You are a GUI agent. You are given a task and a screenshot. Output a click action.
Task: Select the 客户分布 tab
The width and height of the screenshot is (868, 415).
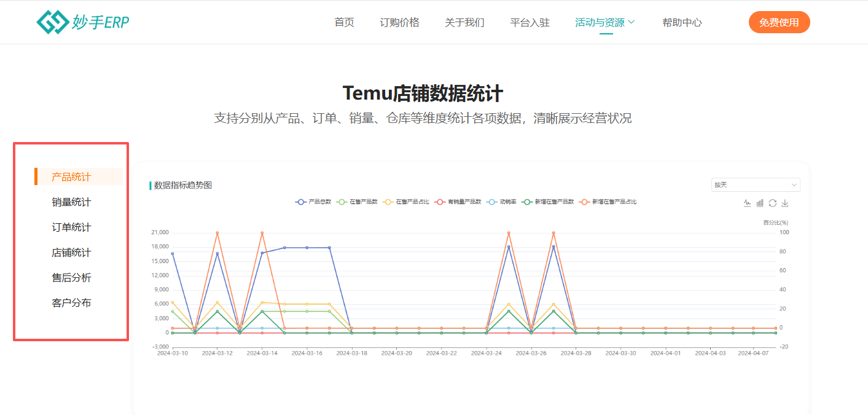tap(71, 303)
